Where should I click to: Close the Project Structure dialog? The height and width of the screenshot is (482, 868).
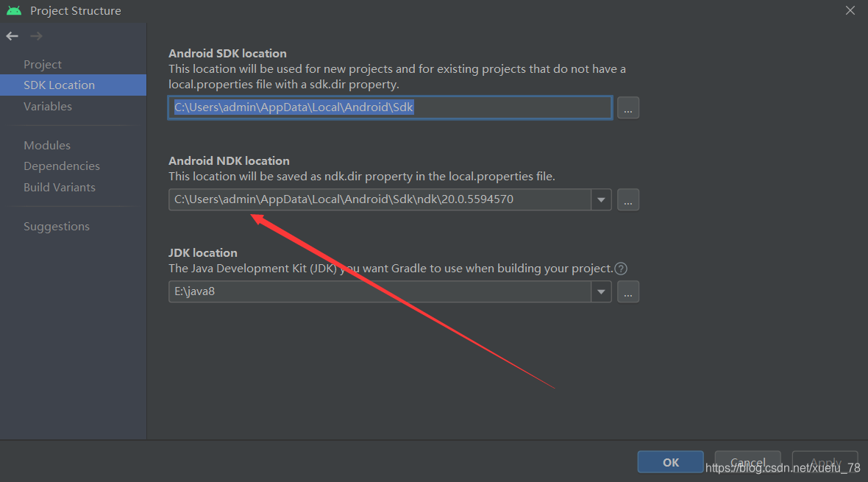[850, 10]
